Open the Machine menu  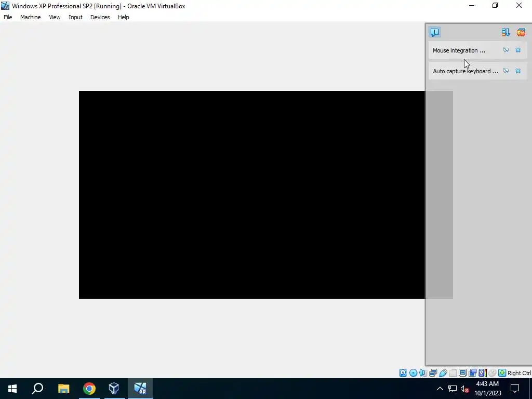tap(31, 17)
